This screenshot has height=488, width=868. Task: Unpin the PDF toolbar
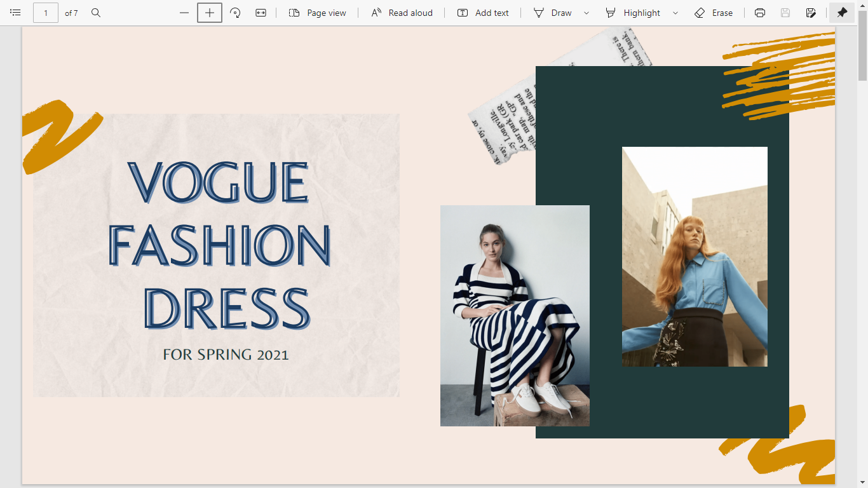tap(842, 13)
